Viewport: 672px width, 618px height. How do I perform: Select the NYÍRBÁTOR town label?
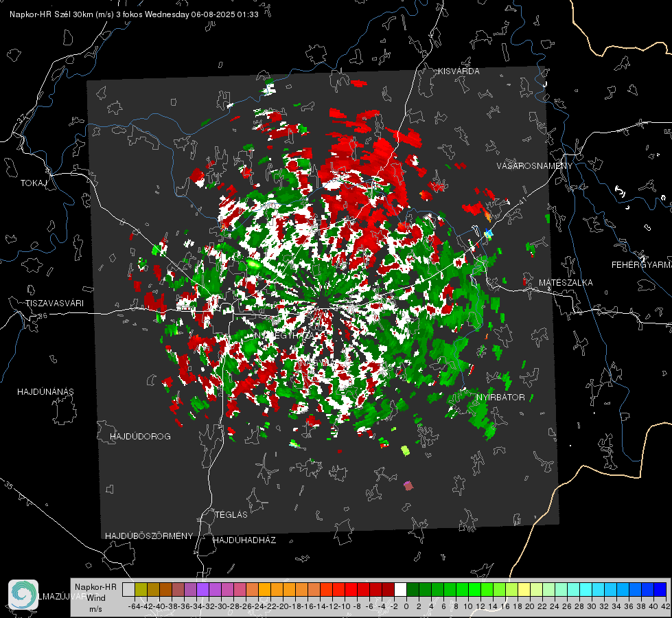(x=500, y=398)
